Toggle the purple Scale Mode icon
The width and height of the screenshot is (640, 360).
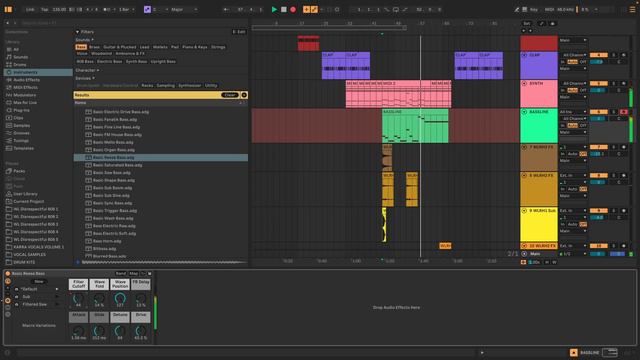pyautogui.click(x=147, y=9)
